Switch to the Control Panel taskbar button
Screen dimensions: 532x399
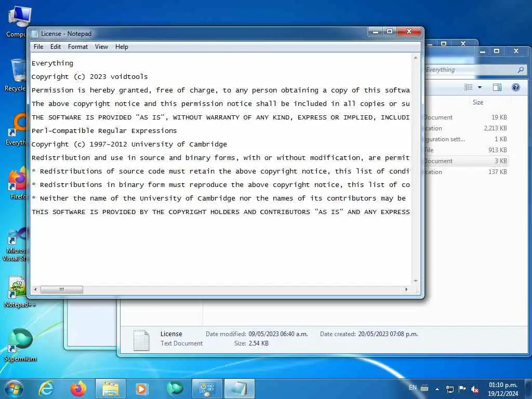click(207, 389)
